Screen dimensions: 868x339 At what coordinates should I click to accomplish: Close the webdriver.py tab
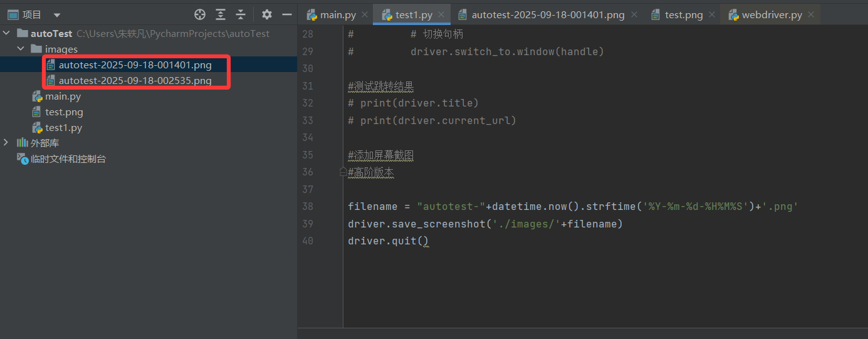click(x=811, y=14)
